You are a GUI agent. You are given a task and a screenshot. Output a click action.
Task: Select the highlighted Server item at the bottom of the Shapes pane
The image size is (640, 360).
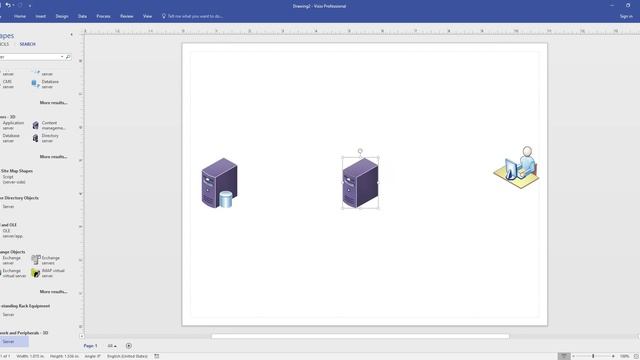tap(14, 342)
